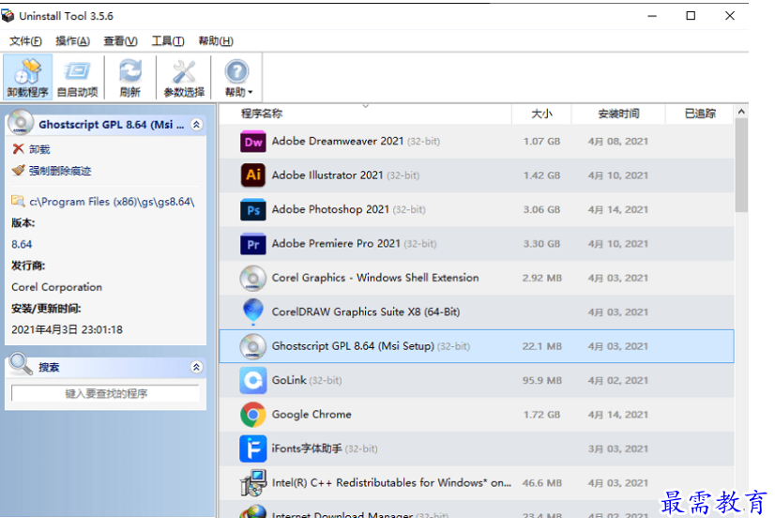
Task: Click the Google Chrome icon
Action: (x=253, y=415)
